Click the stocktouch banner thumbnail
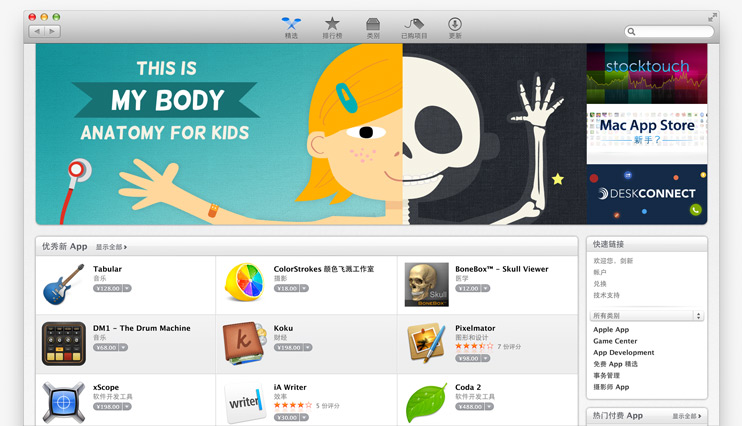 point(647,74)
